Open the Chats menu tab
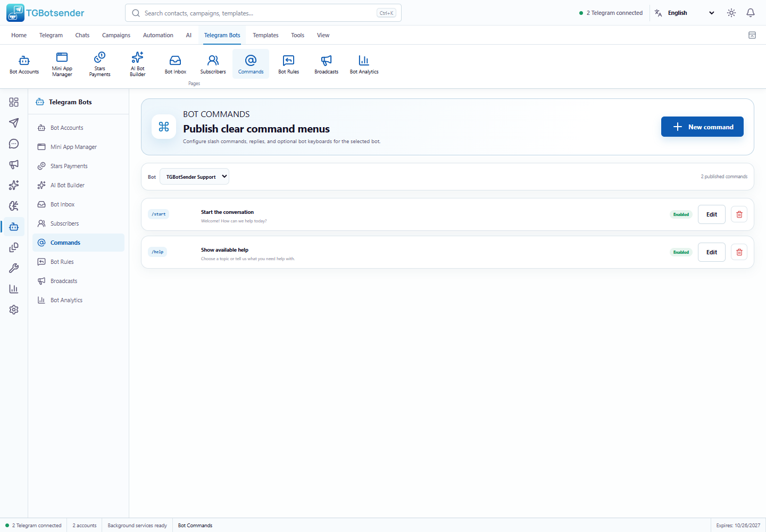 [82, 35]
